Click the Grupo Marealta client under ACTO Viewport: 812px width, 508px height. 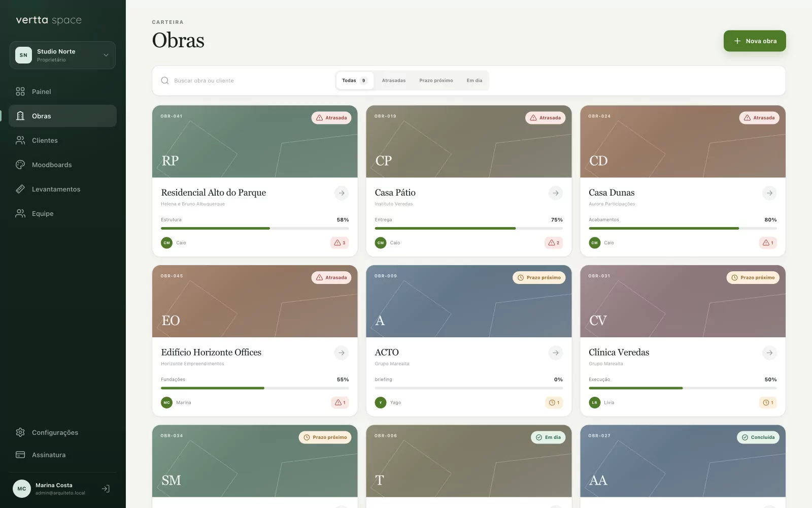coord(392,364)
